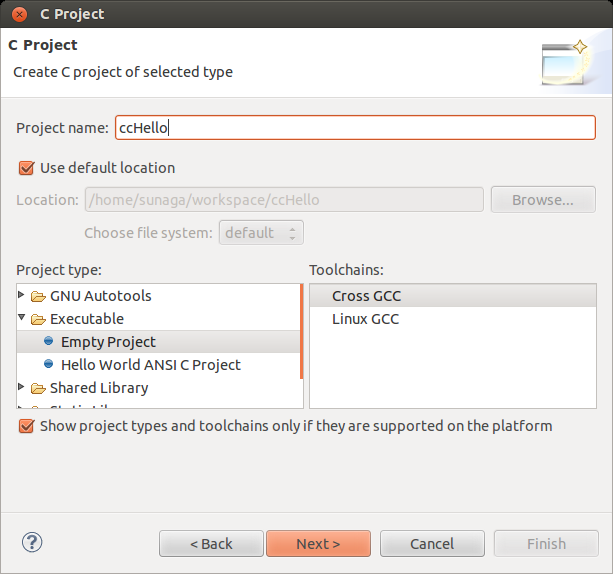
Task: Click the Empty Project blue dot icon
Action: click(x=49, y=342)
